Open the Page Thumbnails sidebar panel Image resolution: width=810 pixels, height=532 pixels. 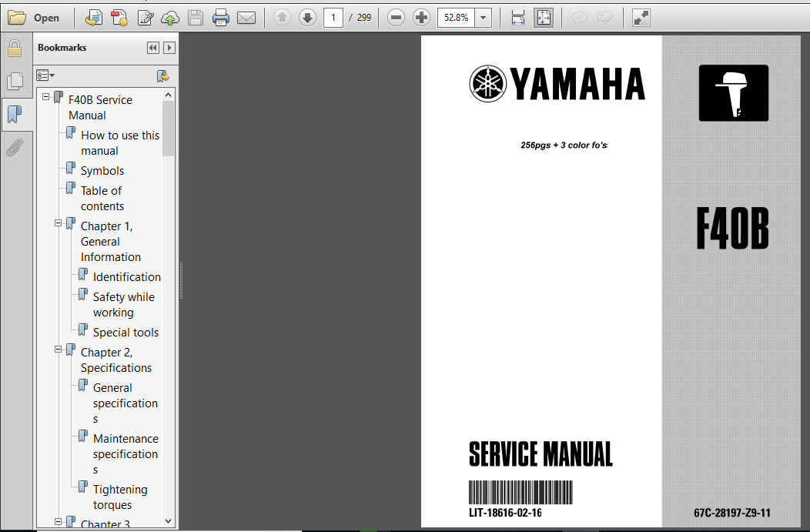pos(15,81)
